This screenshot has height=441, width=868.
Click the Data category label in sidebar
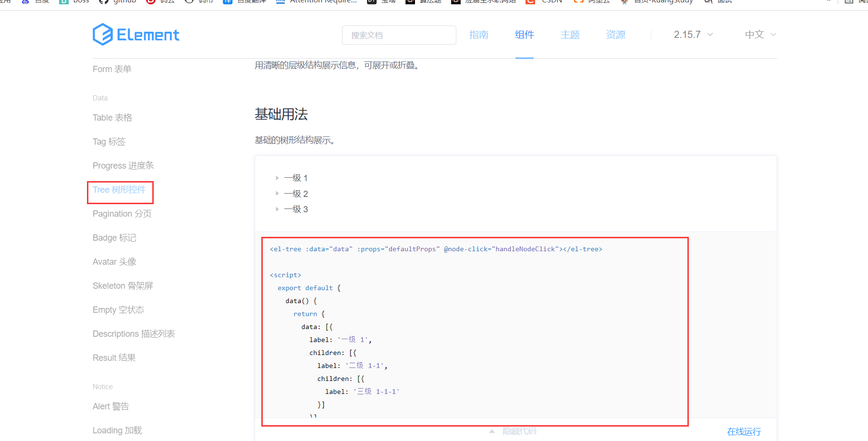(x=100, y=98)
